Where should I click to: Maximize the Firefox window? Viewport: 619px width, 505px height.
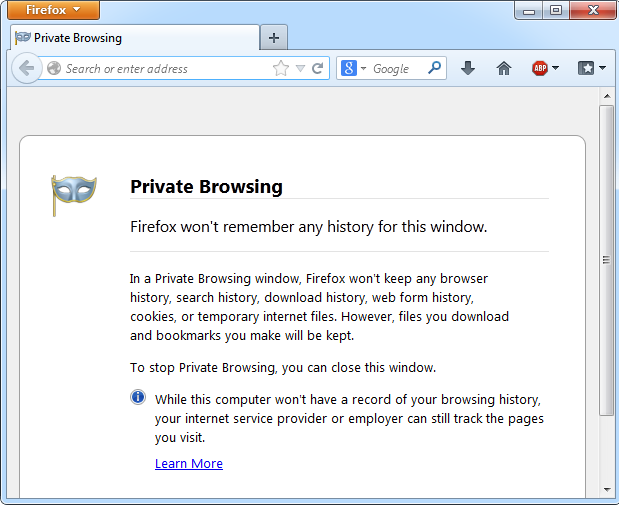[556, 11]
